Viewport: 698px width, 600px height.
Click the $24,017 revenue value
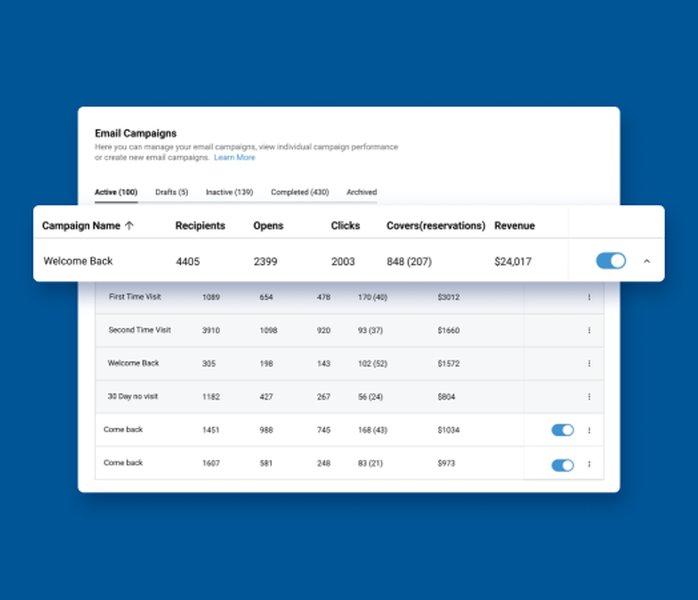(513, 261)
